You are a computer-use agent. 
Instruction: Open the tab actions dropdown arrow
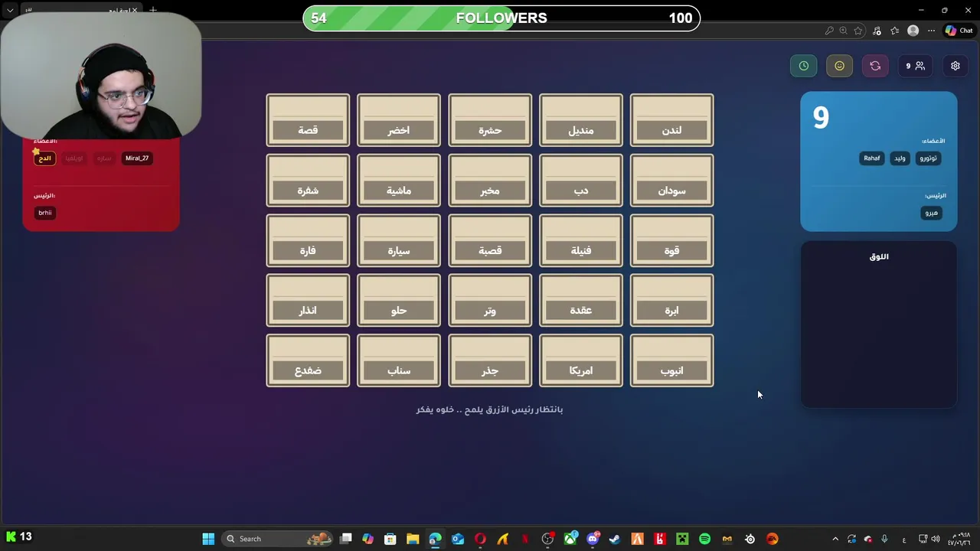(x=10, y=10)
